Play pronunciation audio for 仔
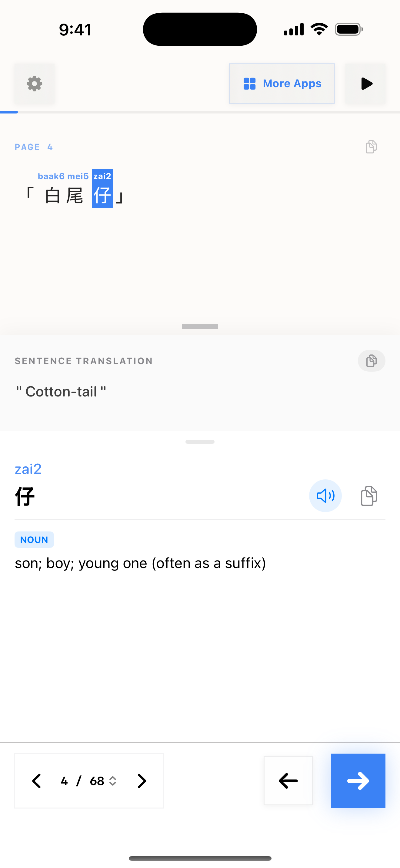The width and height of the screenshot is (400, 868). 325,496
